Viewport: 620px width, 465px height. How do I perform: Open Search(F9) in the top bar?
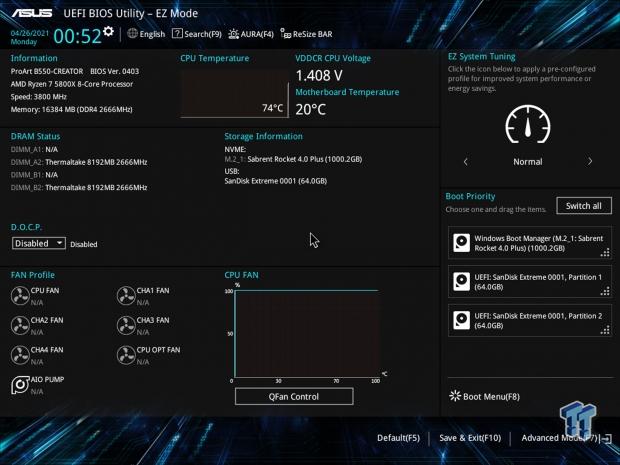tap(197, 34)
